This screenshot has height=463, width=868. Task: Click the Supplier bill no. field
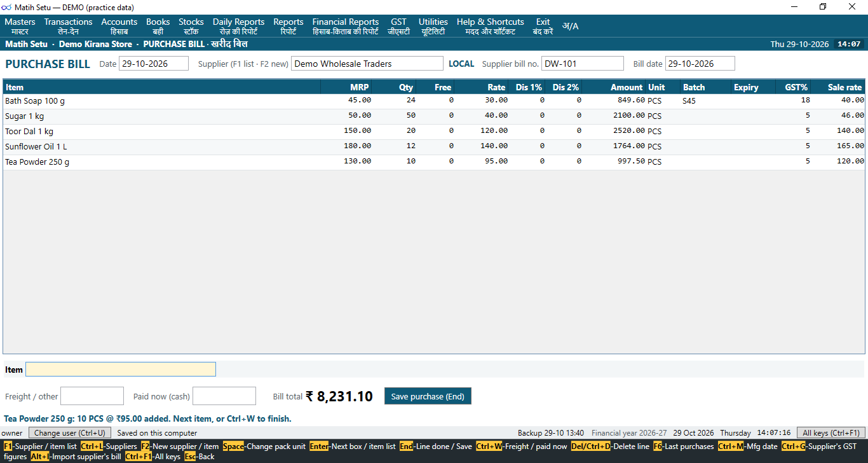[x=583, y=64]
